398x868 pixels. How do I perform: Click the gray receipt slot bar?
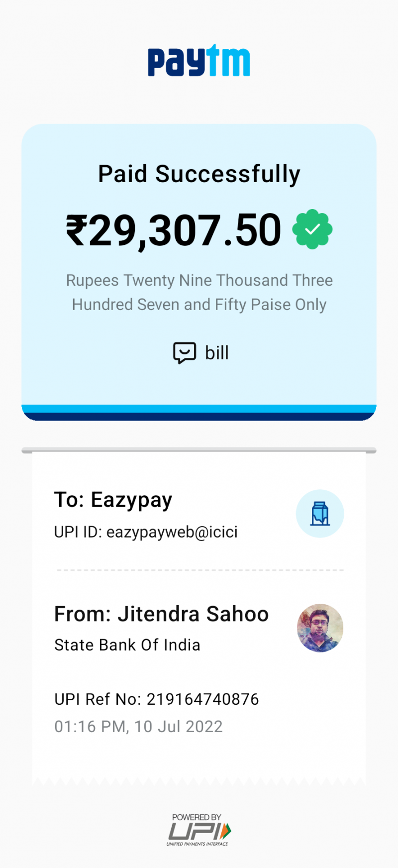pyautogui.click(x=199, y=450)
